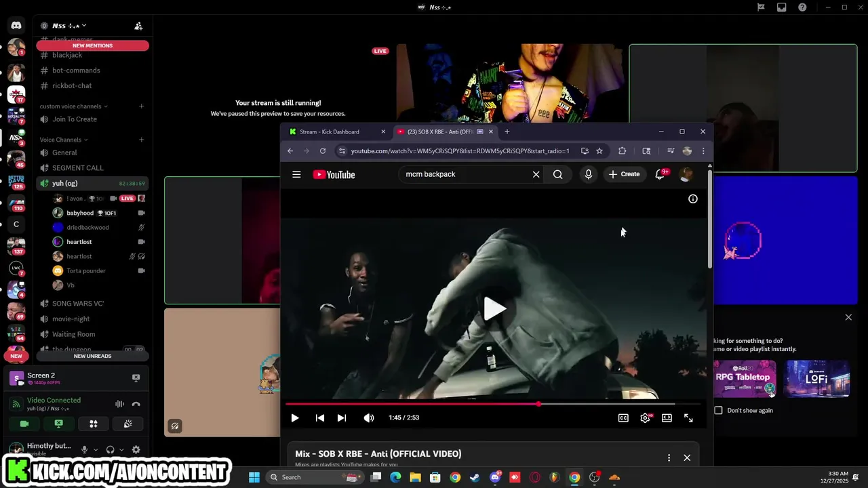Open Chrome media controls icon

pyautogui.click(x=670, y=151)
